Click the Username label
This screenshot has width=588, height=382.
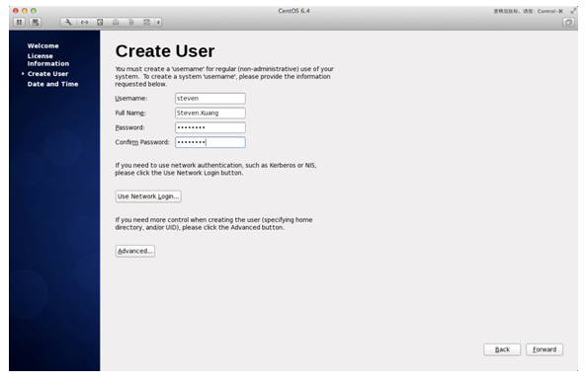click(130, 98)
